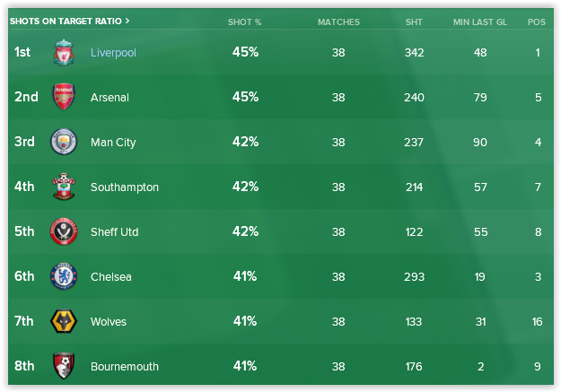Click the Sheff Utd club badge
The width and height of the screenshot is (561, 392).
click(64, 231)
